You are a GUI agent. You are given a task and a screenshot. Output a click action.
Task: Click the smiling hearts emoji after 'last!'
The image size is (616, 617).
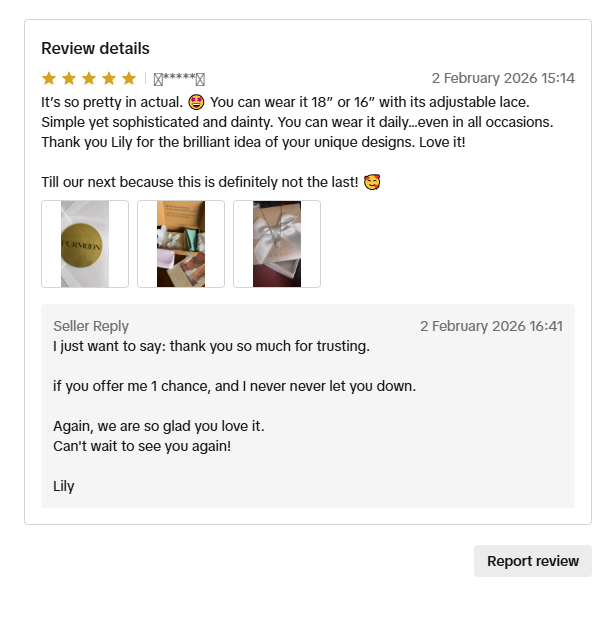(372, 182)
